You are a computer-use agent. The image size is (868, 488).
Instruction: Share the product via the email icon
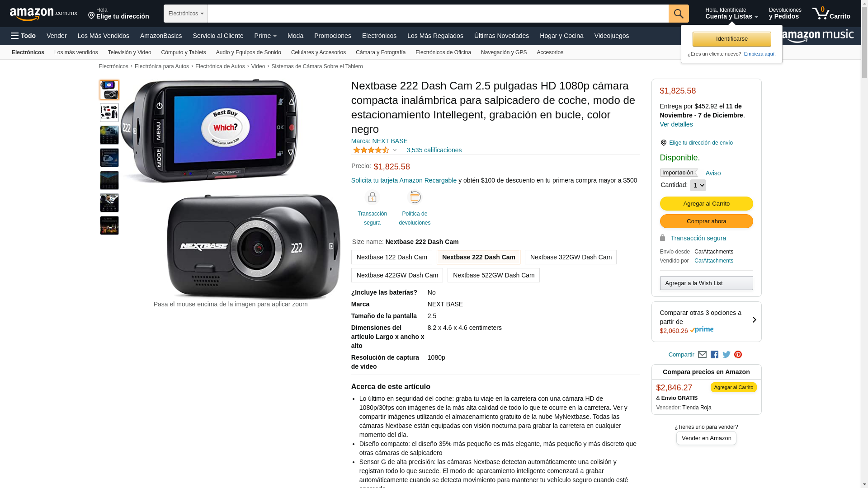tap(702, 355)
